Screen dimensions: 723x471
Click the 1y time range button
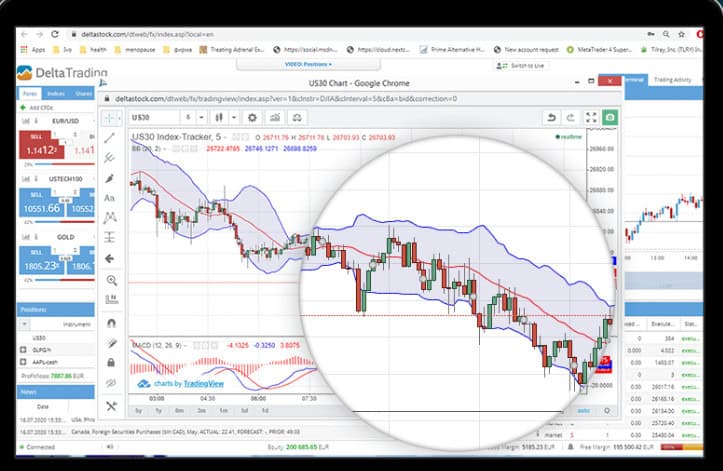tap(159, 411)
